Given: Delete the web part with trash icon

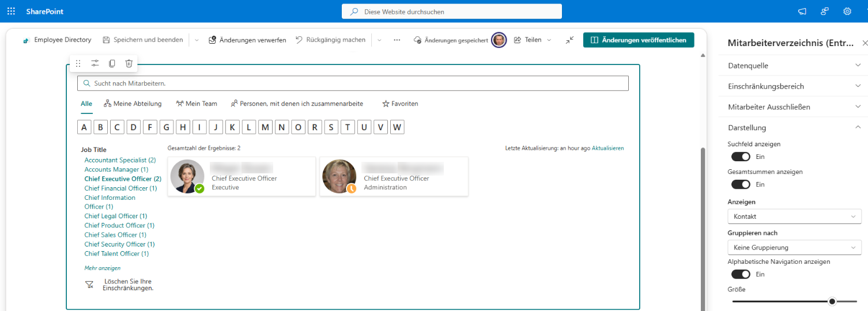Looking at the screenshot, I should [129, 63].
